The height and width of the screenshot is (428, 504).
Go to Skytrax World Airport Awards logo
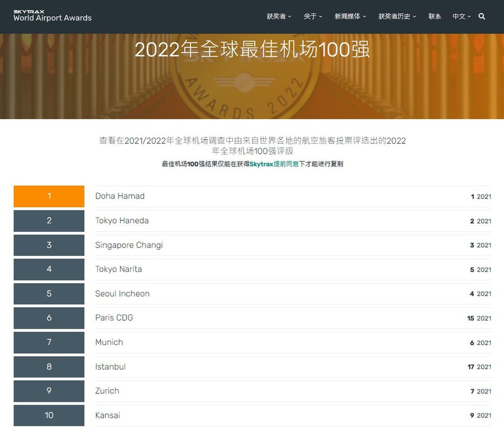[x=52, y=16]
